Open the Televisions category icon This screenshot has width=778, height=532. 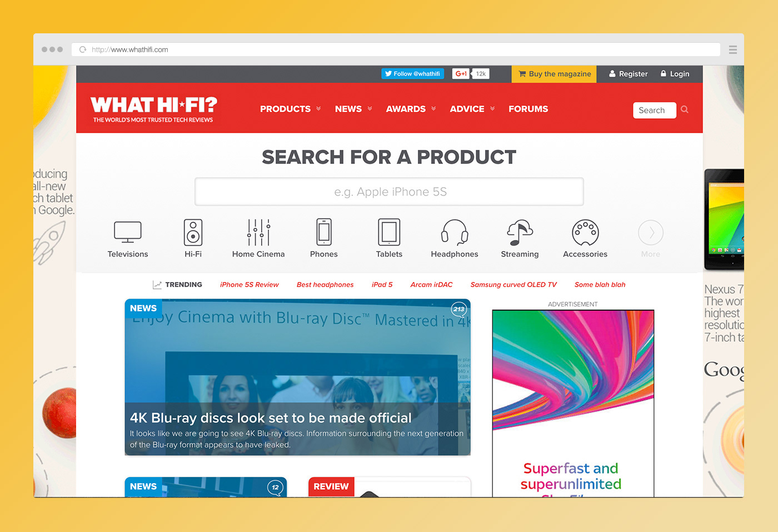[x=128, y=232]
